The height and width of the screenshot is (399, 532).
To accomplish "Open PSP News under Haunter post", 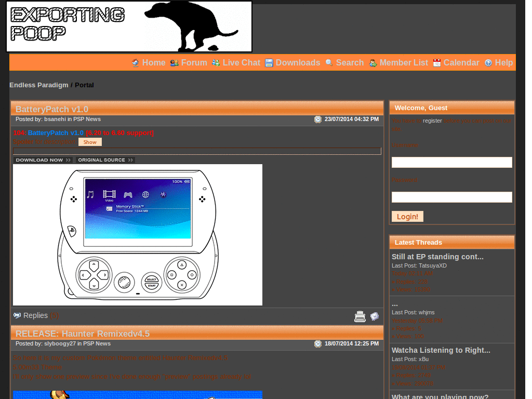I will tap(97, 344).
